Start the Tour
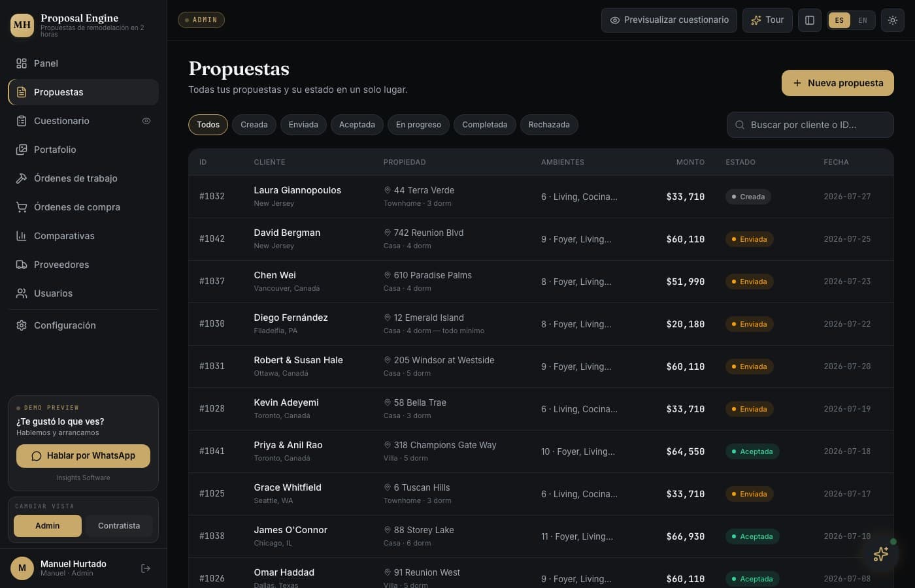The image size is (915, 588). tap(767, 20)
